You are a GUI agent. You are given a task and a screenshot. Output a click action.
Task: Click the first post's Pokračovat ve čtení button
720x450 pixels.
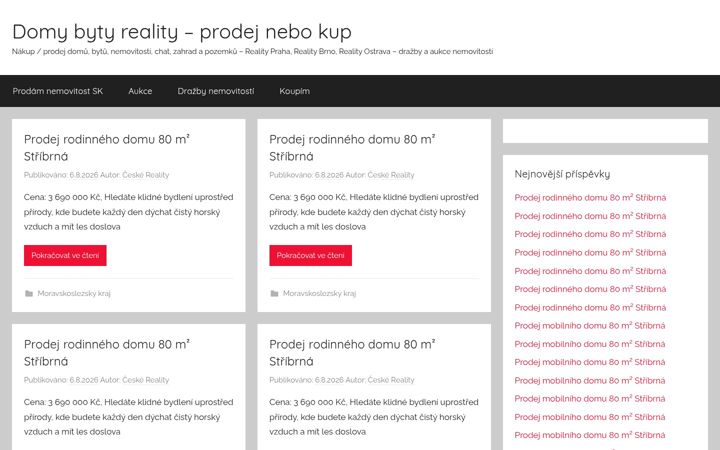(x=65, y=255)
